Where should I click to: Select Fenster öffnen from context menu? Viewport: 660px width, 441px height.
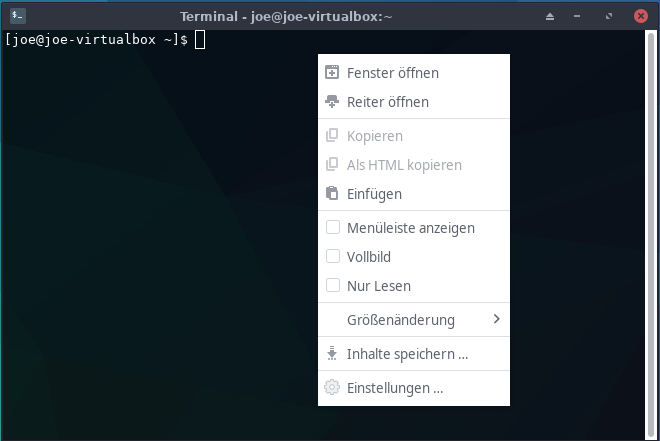pyautogui.click(x=392, y=72)
